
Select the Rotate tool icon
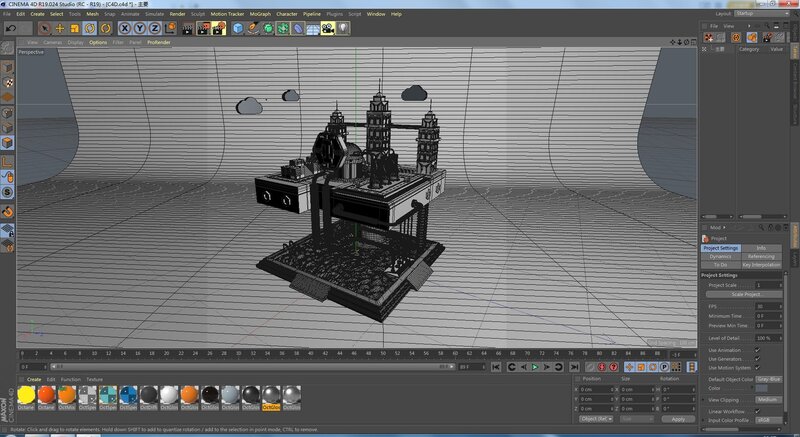pyautogui.click(x=90, y=29)
